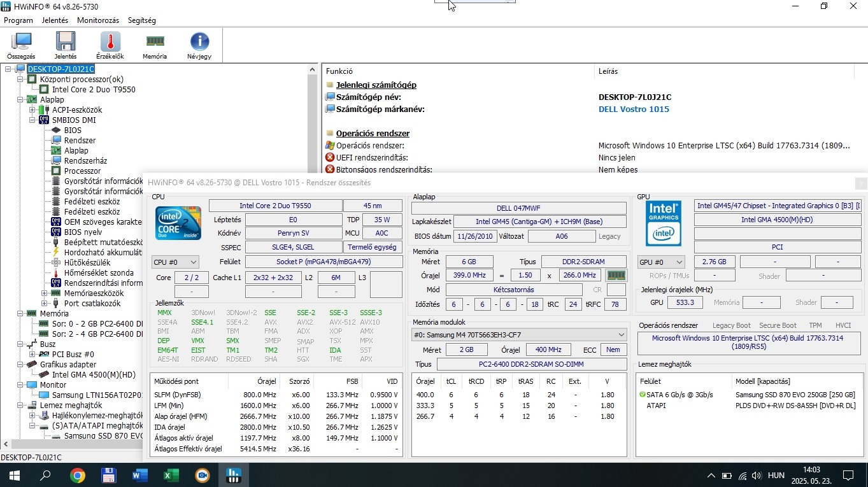The height and width of the screenshot is (487, 868).
Task: Click the BIOS chip icon in tree
Action: tap(56, 131)
